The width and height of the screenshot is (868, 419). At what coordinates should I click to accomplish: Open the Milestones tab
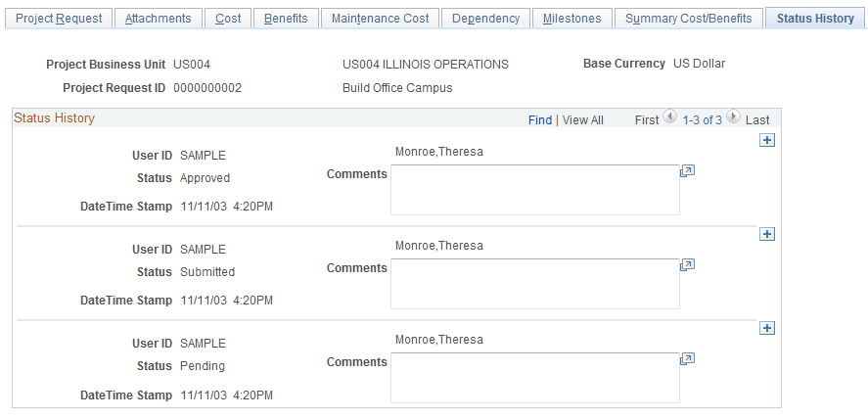pos(574,19)
